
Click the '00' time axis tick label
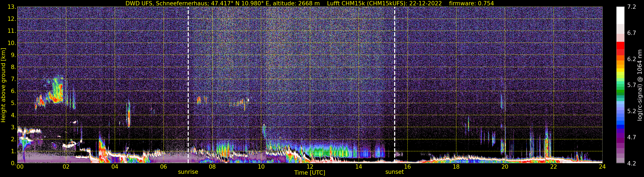(x=20, y=167)
